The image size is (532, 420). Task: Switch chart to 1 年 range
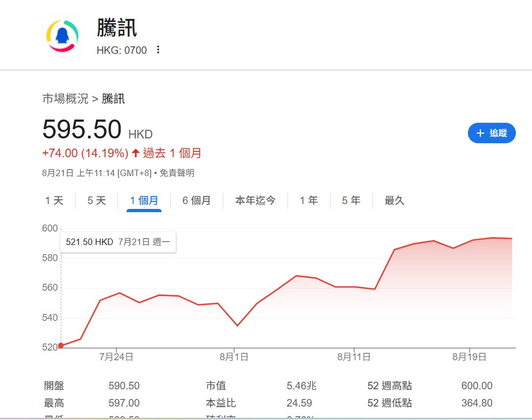pyautogui.click(x=309, y=201)
